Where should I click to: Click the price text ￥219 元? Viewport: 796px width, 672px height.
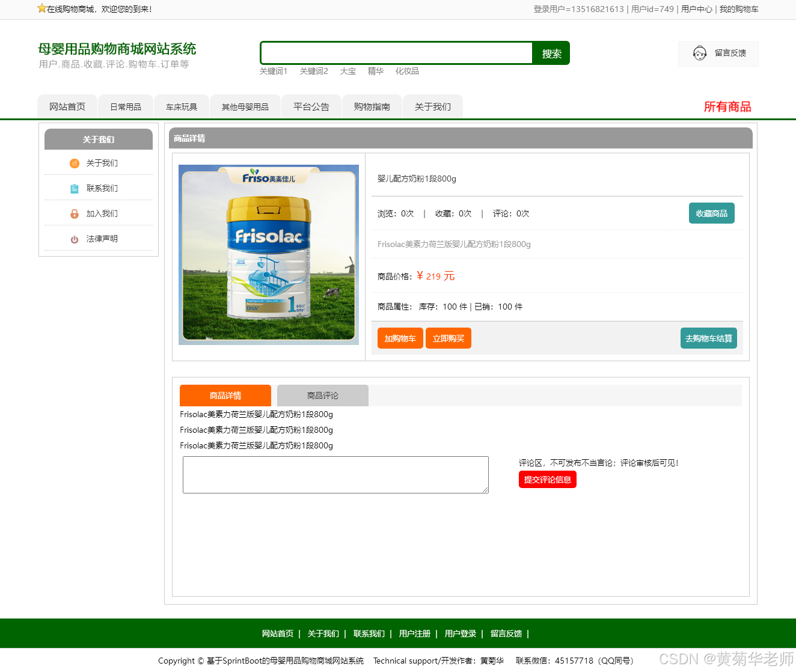point(435,276)
